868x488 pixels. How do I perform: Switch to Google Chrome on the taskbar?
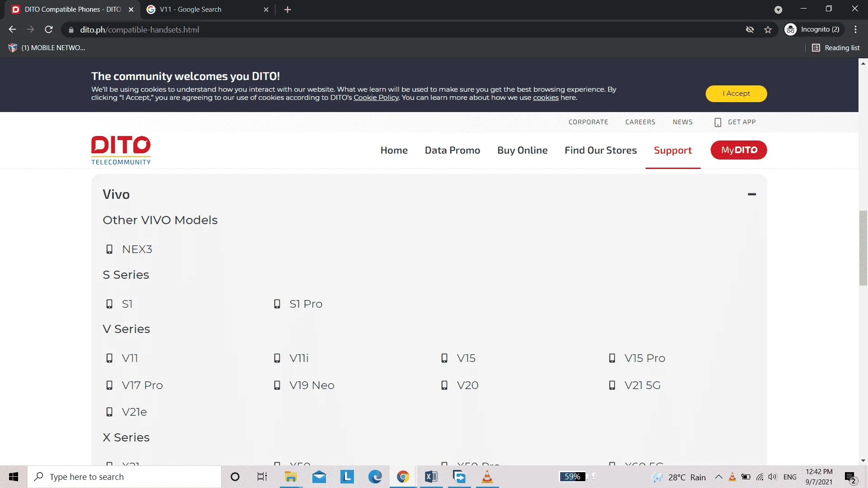click(403, 477)
